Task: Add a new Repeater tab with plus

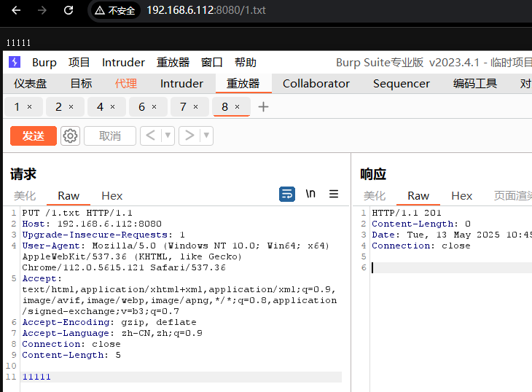Action: pyautogui.click(x=264, y=107)
